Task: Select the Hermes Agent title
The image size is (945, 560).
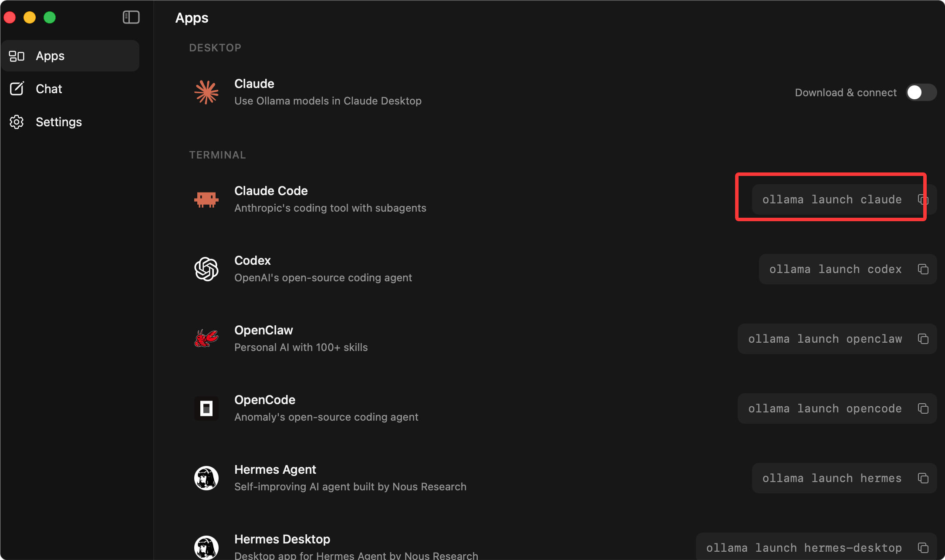Action: [275, 469]
